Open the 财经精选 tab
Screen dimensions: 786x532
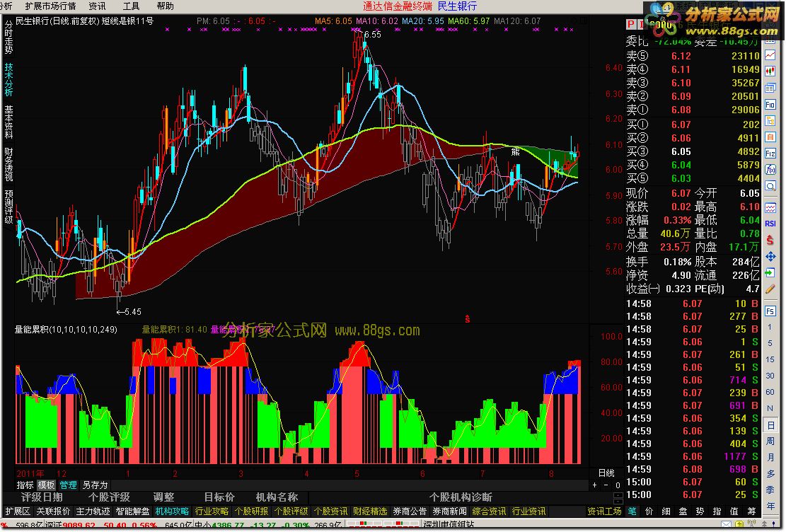point(370,511)
